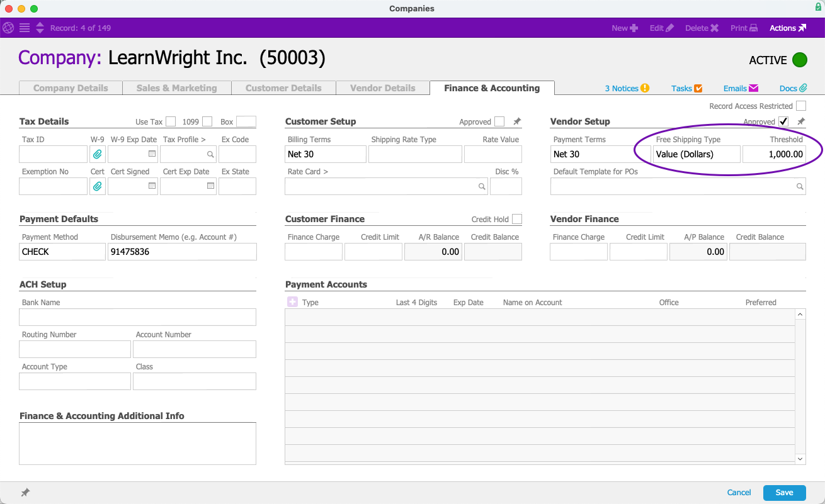
Task: Search the Default Template for POs field
Action: (800, 186)
